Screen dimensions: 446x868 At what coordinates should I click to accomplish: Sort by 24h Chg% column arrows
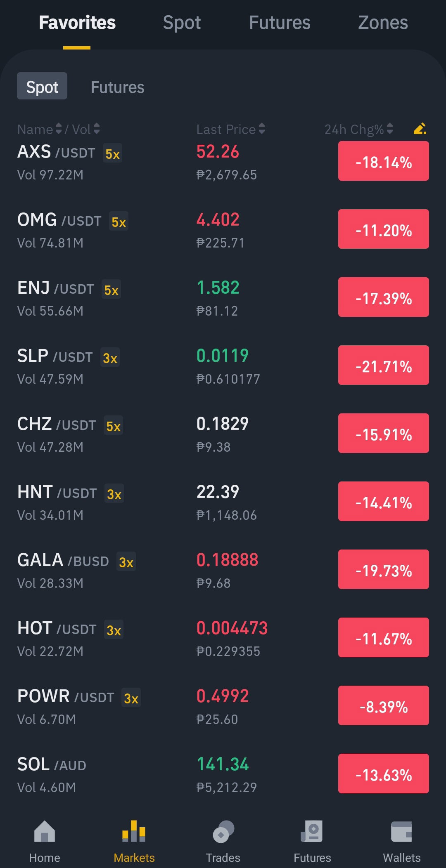point(390,129)
